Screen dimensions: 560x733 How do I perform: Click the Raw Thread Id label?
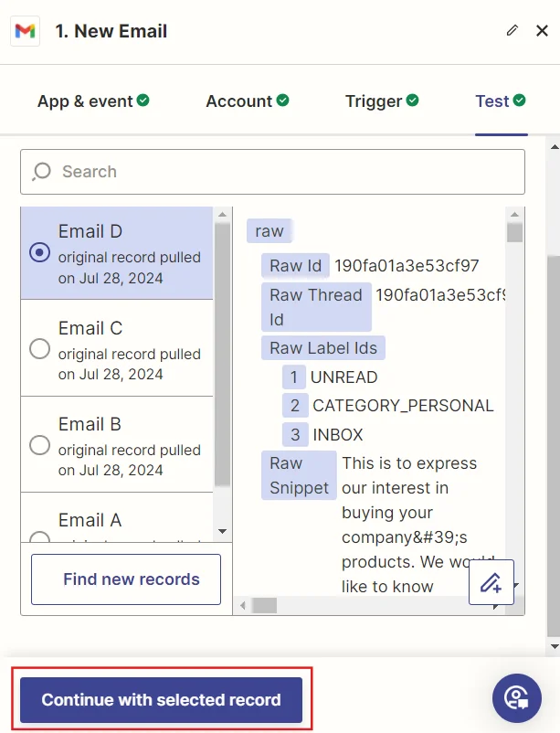pyautogui.click(x=316, y=307)
